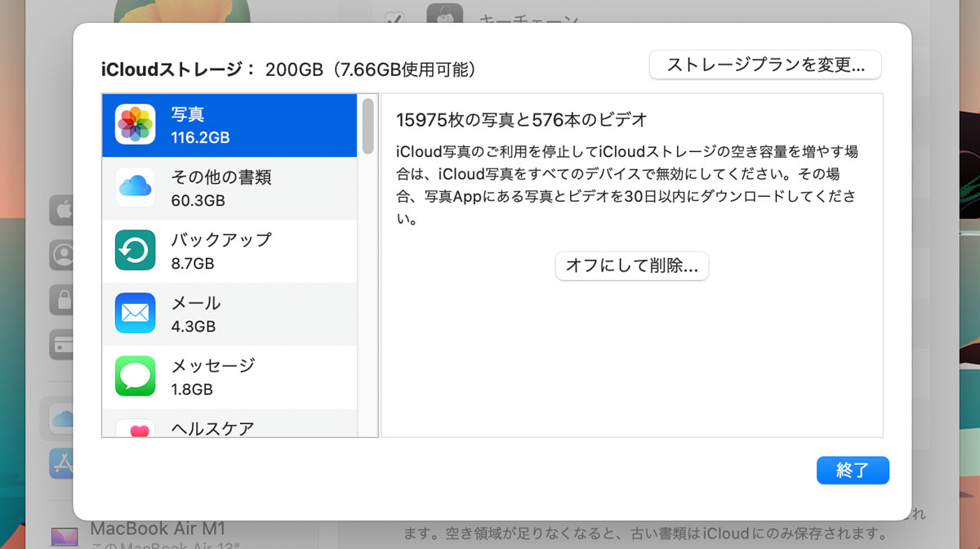This screenshot has height=549, width=980.
Task: Select the バックアップ 8.7GB row
Action: click(x=229, y=251)
